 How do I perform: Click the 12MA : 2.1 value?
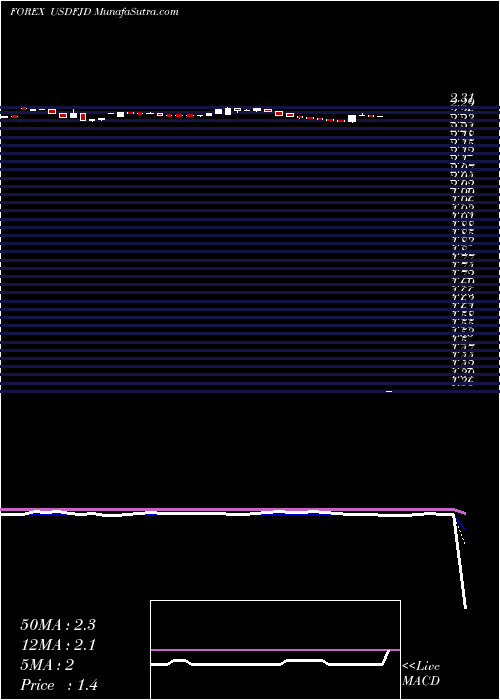pyautogui.click(x=58, y=645)
